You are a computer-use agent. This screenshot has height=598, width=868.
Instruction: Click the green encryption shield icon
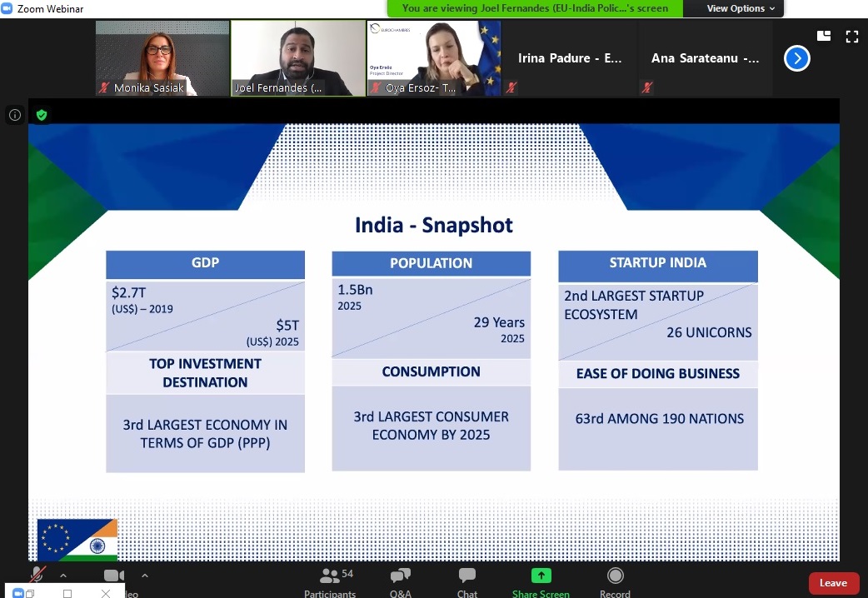42,115
